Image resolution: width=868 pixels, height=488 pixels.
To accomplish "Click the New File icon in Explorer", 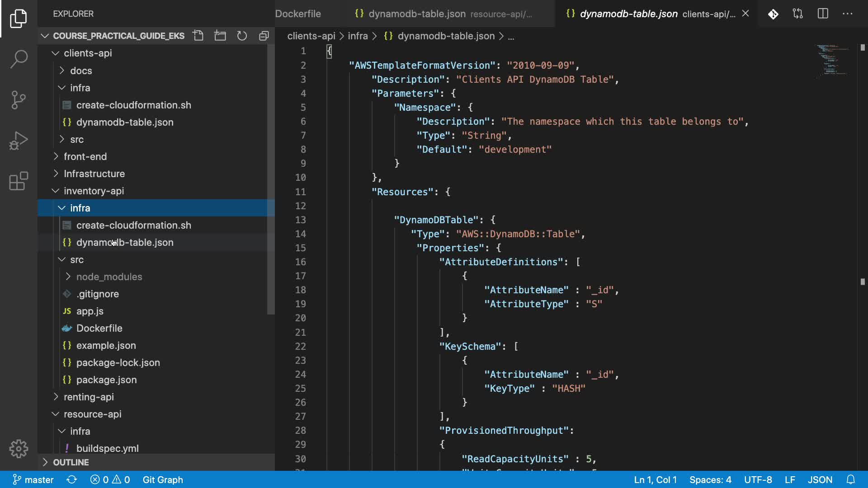I will point(198,36).
